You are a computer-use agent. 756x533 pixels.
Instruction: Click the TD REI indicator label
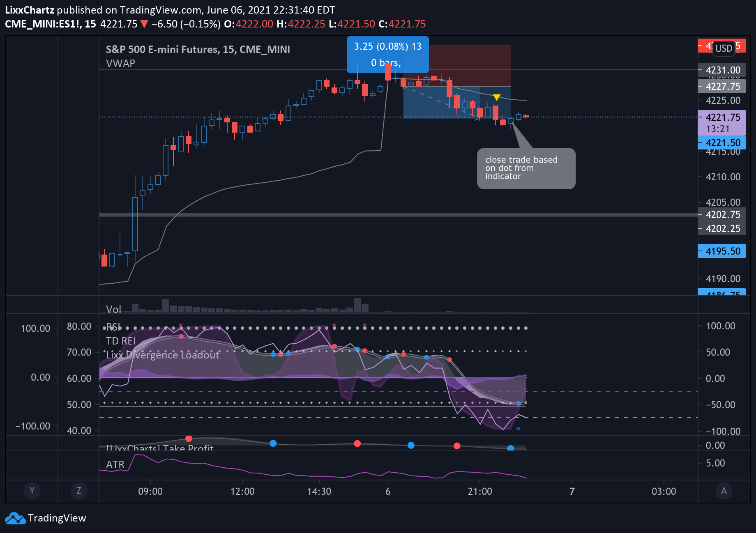coord(121,341)
